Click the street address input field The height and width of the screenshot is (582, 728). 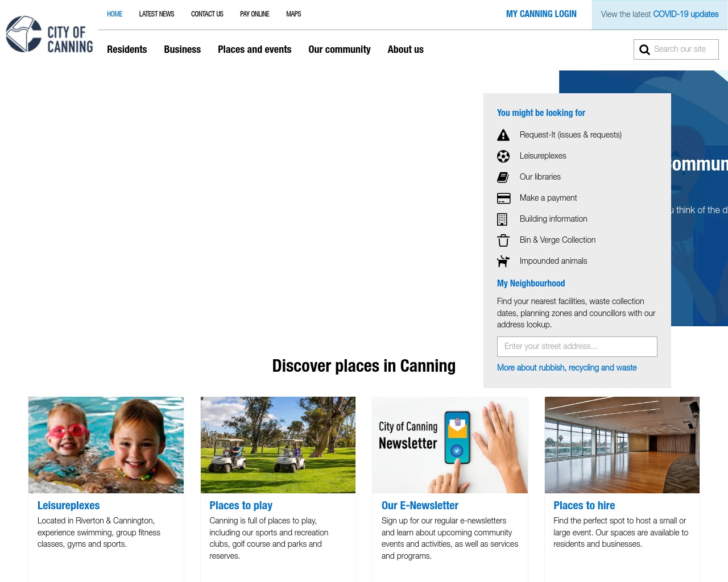[577, 347]
